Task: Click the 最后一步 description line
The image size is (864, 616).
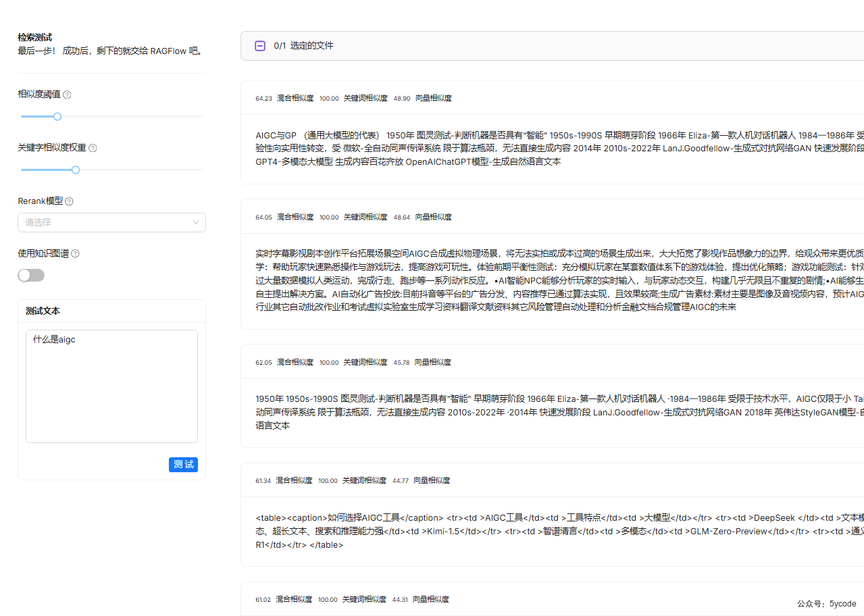Action: pos(110,51)
